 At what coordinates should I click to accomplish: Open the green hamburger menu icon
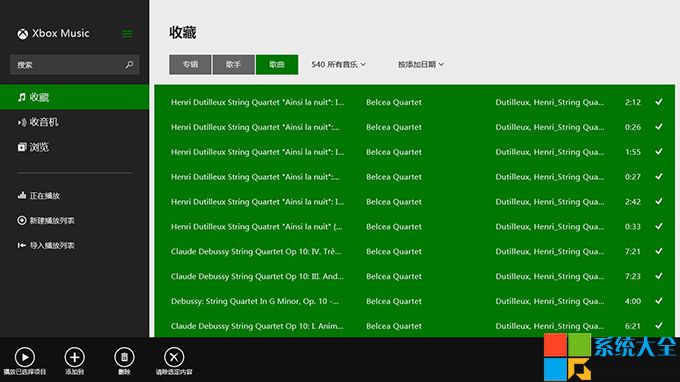coord(127,33)
